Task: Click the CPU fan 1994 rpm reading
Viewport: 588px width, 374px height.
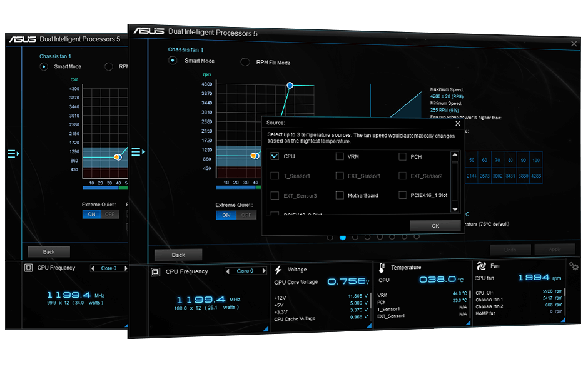Action: click(534, 277)
